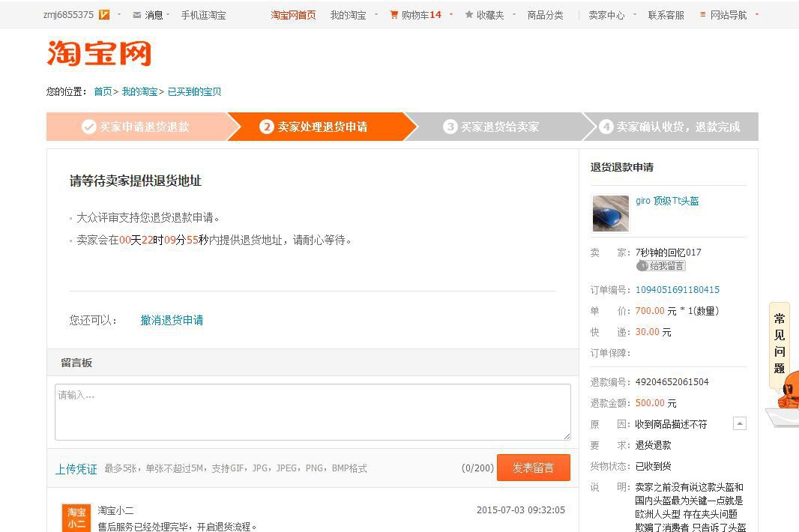
Task: Click the 淘宝小二 commenter name
Action: (x=115, y=510)
